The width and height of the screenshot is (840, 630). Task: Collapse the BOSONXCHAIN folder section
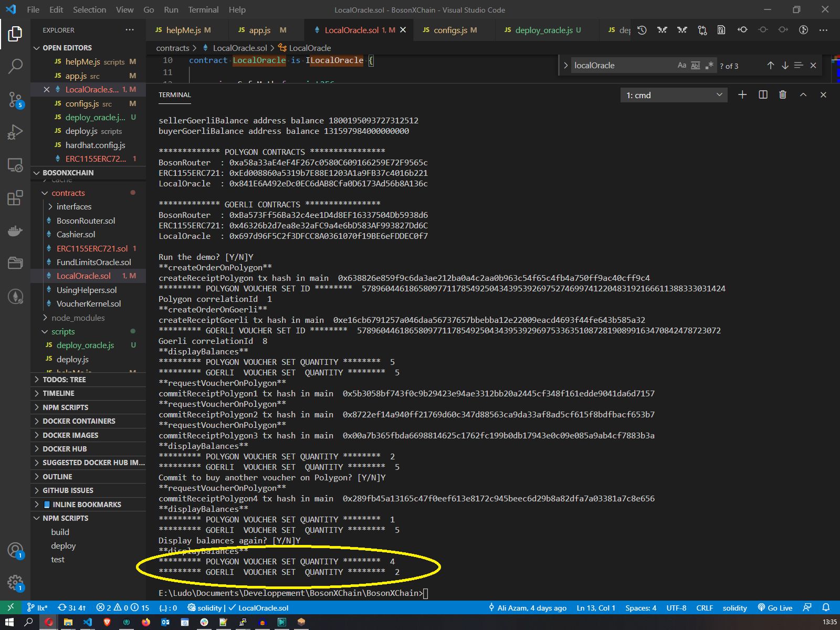tap(88, 173)
